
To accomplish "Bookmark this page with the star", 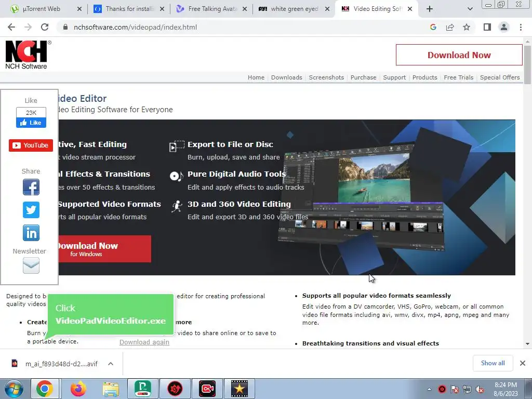I will (x=467, y=27).
